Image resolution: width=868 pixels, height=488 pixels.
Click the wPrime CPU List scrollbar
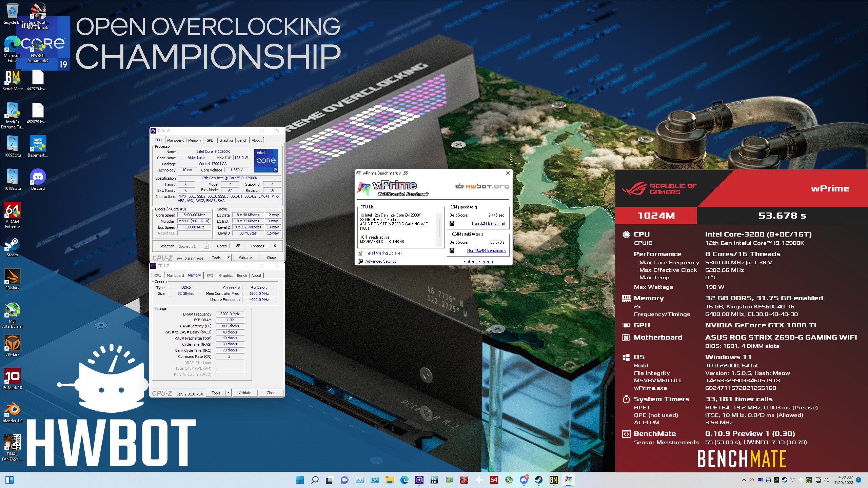[x=439, y=229]
